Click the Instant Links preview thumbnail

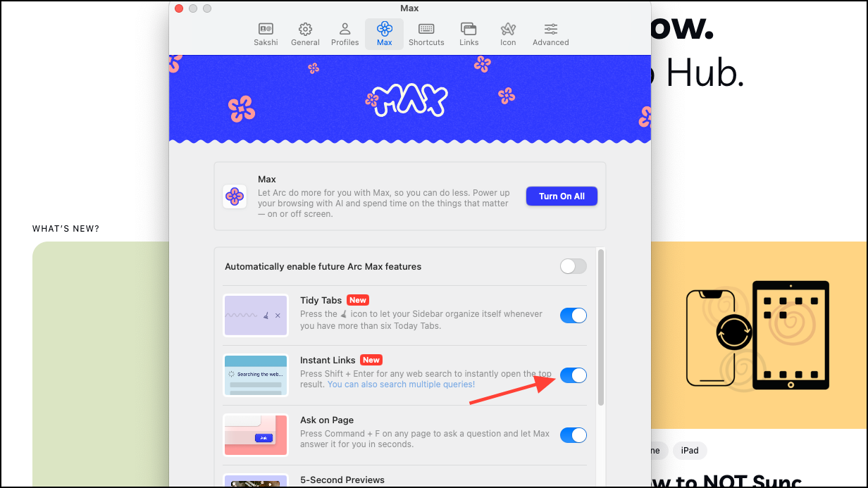(x=256, y=375)
